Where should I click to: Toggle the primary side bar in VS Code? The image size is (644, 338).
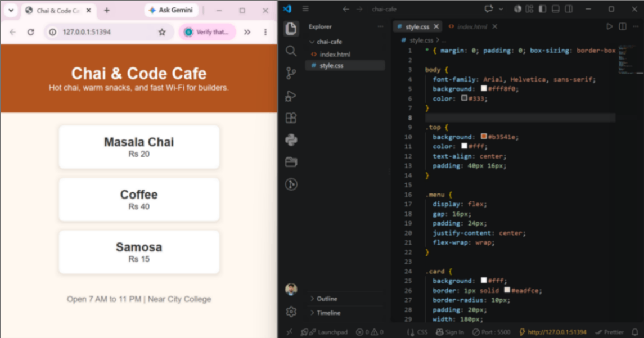point(543,8)
